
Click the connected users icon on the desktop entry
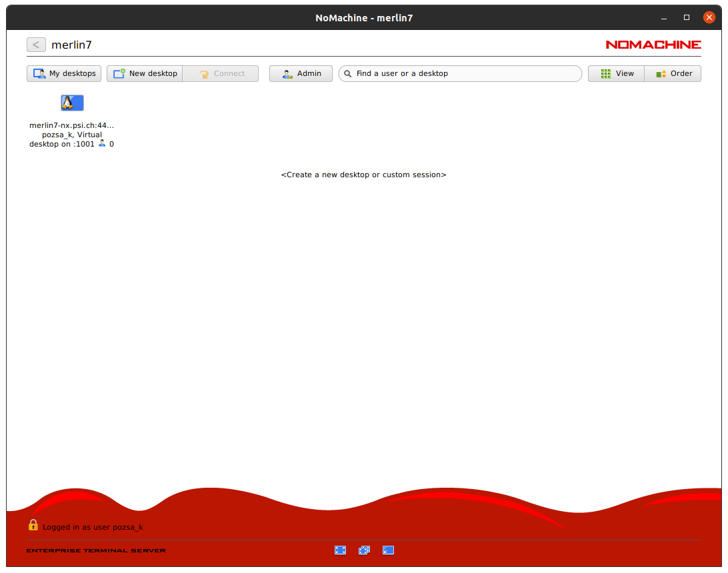tap(102, 143)
